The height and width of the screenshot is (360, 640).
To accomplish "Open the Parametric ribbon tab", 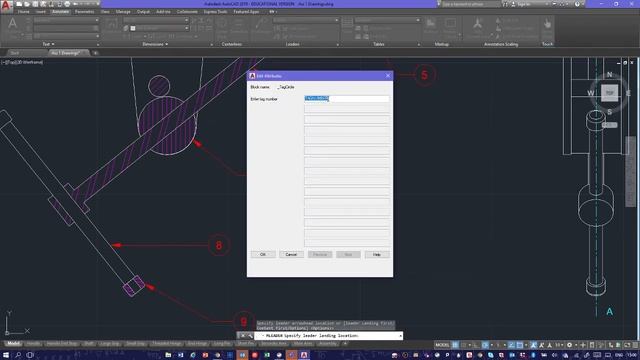I will click(84, 11).
